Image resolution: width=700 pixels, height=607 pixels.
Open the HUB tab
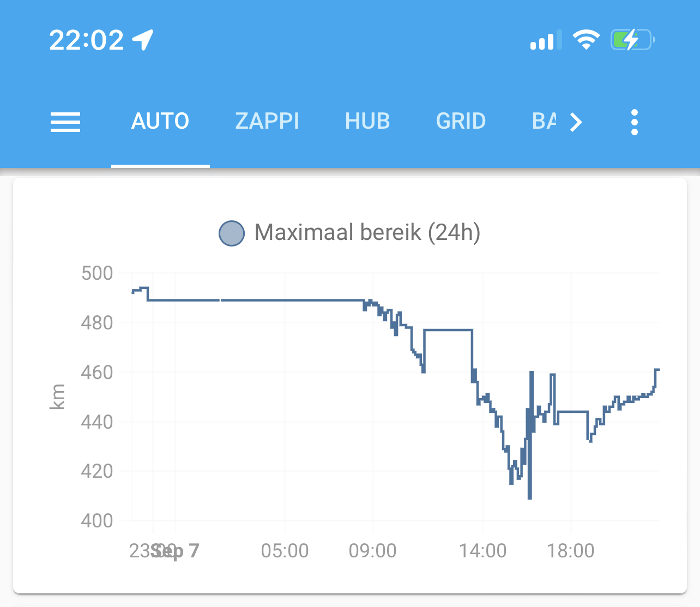367,121
